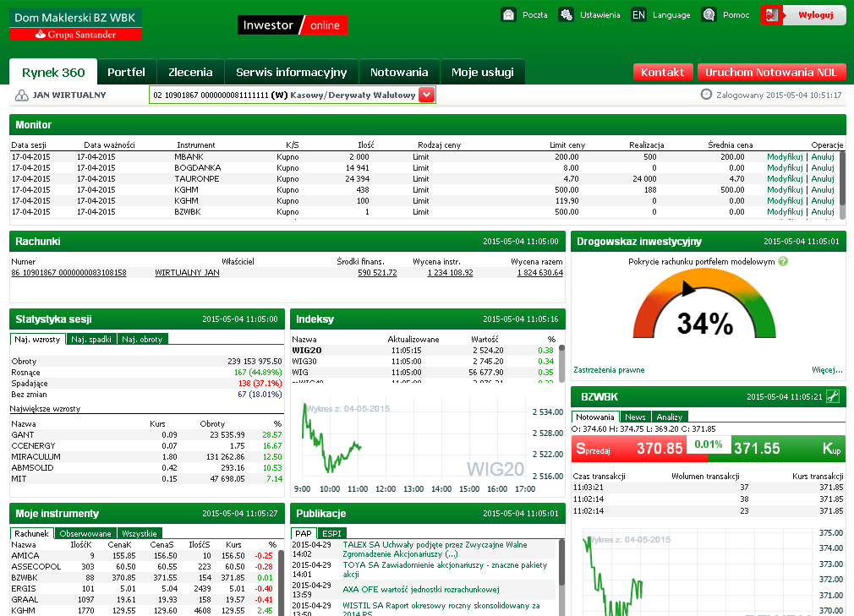Viewport: 854px width, 616px height.
Task: Switch to Wszystkie instruments tab
Action: (x=140, y=534)
